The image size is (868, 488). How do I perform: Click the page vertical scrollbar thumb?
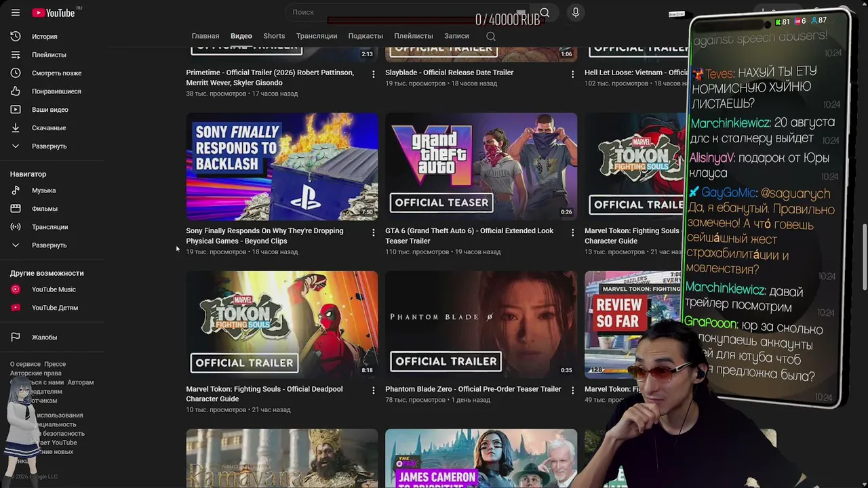click(864, 258)
